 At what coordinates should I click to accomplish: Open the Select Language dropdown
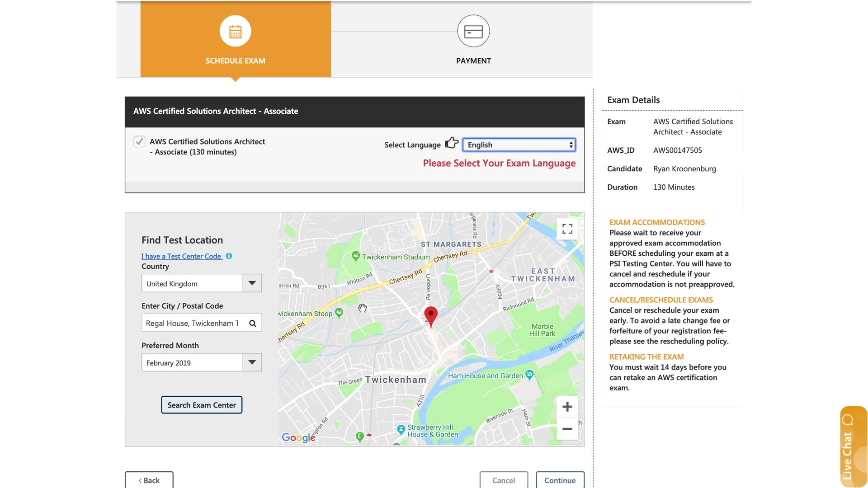(x=519, y=145)
